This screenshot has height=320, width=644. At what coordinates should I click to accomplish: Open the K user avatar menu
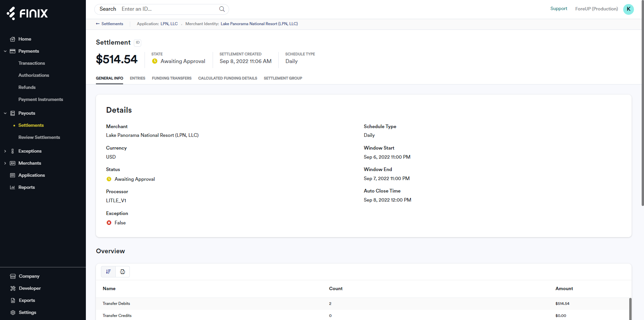coord(628,9)
